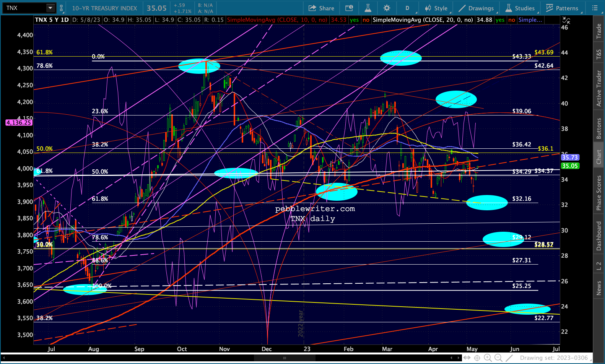The width and height of the screenshot is (605, 364).
Task: Click the green yes after 34.53
Action: pos(355,20)
